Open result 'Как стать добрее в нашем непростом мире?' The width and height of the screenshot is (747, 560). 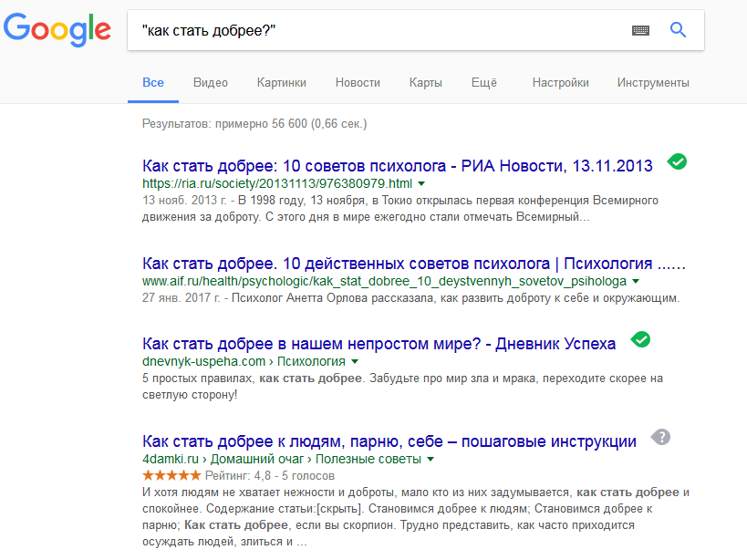(379, 343)
